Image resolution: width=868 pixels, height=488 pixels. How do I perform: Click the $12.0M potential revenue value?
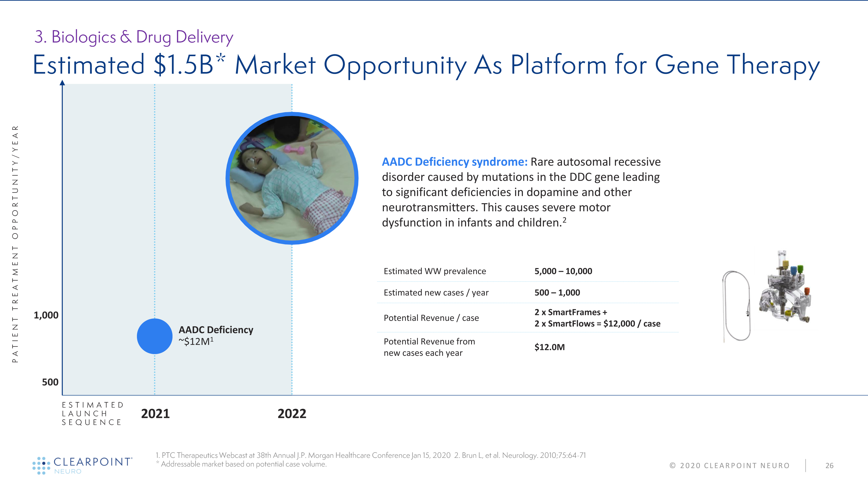pos(549,347)
